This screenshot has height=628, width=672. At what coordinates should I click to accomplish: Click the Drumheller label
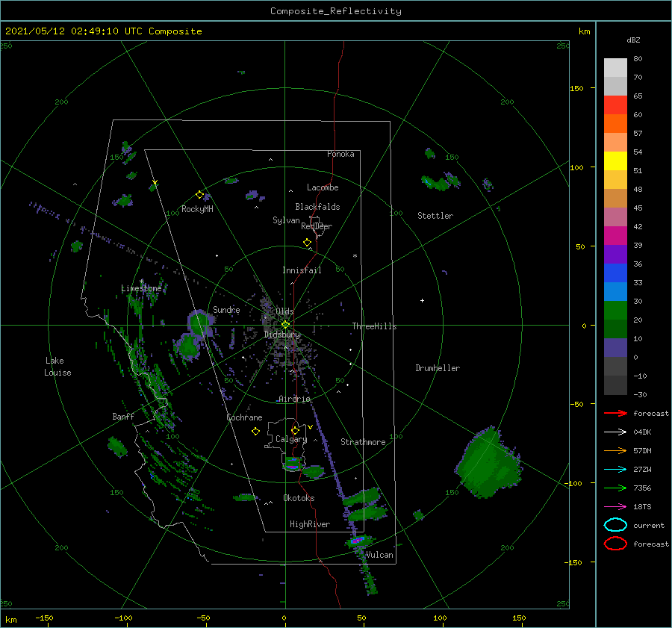tap(438, 368)
